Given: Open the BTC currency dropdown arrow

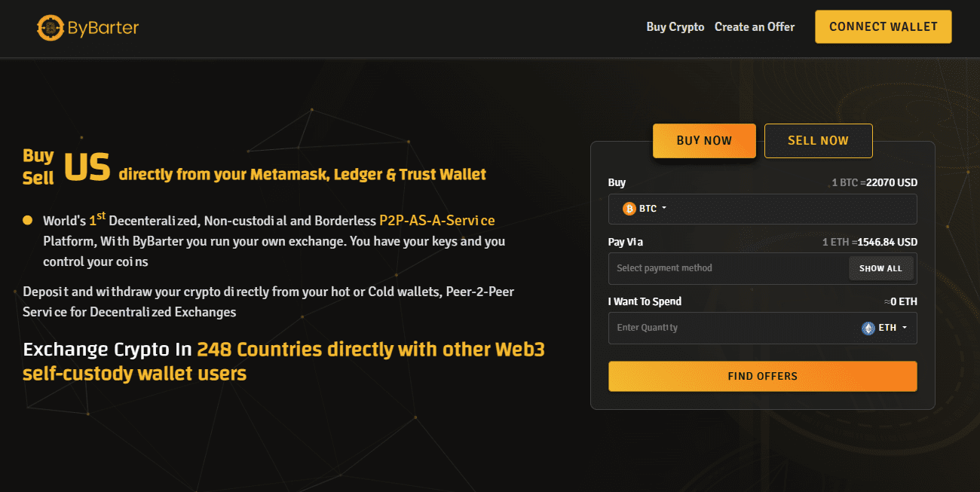Looking at the screenshot, I should coord(664,209).
